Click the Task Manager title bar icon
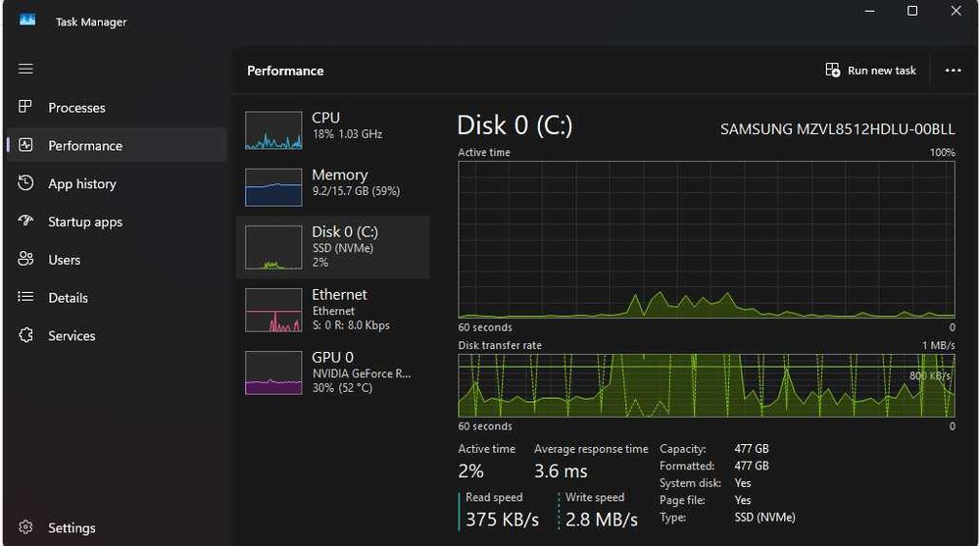 tap(27, 21)
